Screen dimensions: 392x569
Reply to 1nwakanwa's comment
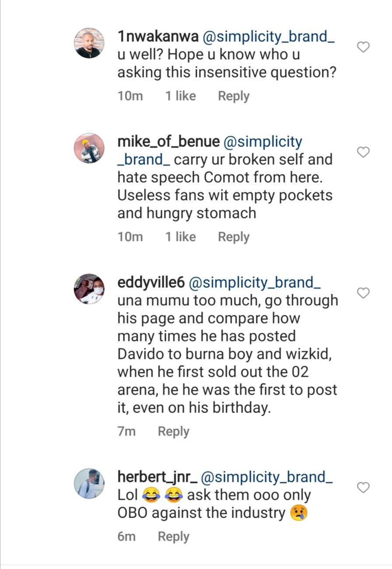pyautogui.click(x=234, y=96)
